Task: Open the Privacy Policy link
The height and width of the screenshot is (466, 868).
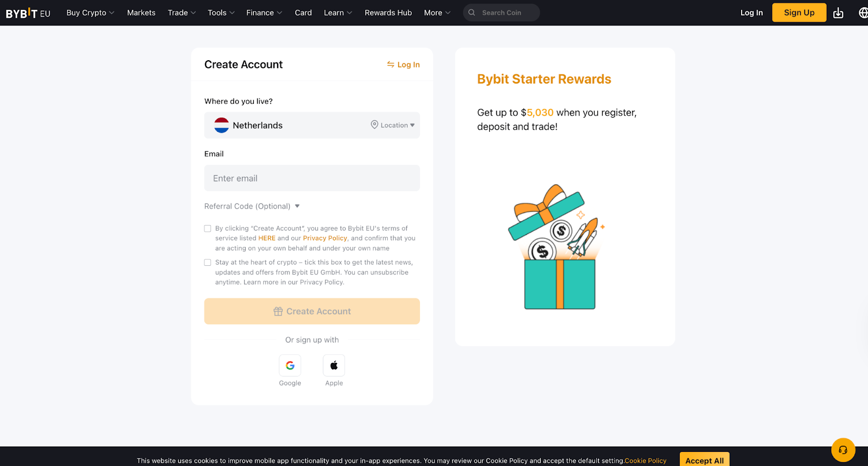Action: pyautogui.click(x=325, y=238)
